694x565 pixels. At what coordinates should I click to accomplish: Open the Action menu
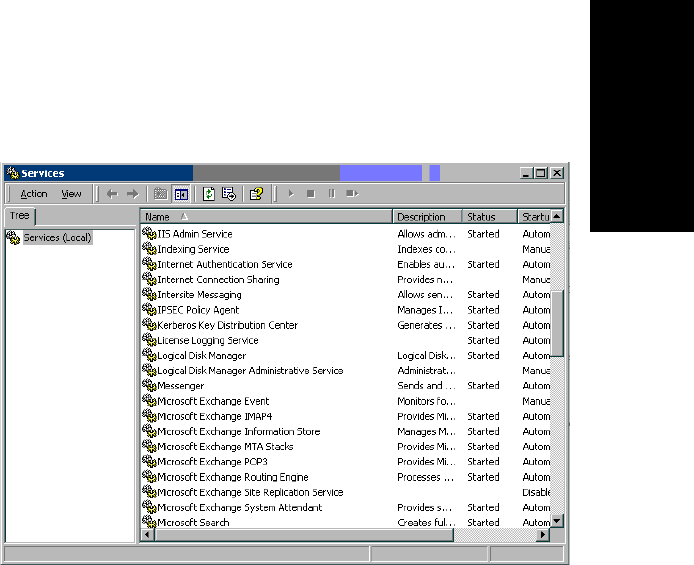34,194
